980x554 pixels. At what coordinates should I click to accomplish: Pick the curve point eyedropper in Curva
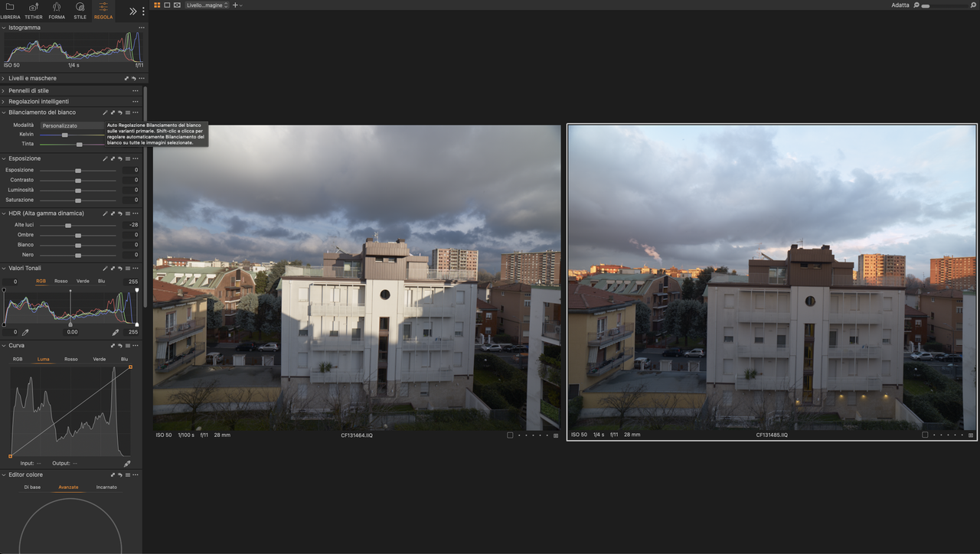click(127, 463)
